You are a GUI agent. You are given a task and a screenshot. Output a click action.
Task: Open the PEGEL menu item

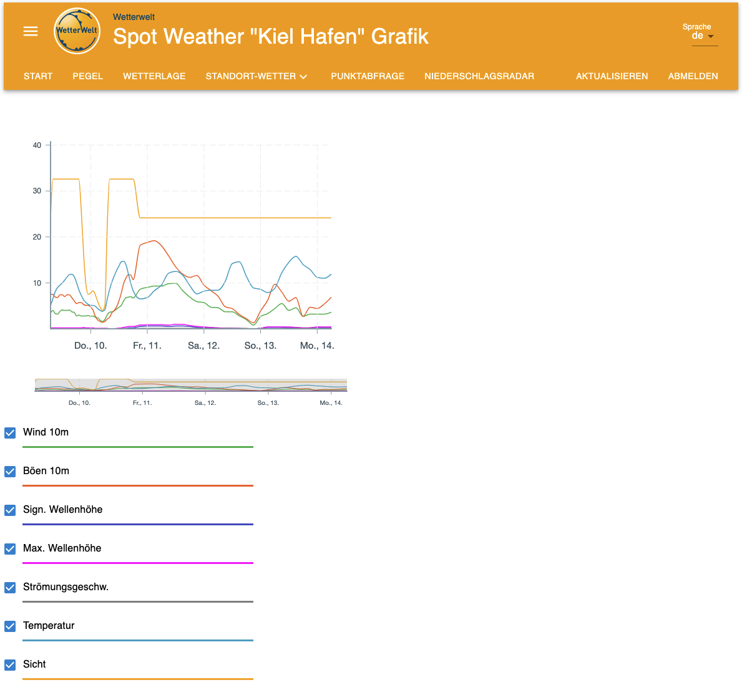tap(87, 76)
